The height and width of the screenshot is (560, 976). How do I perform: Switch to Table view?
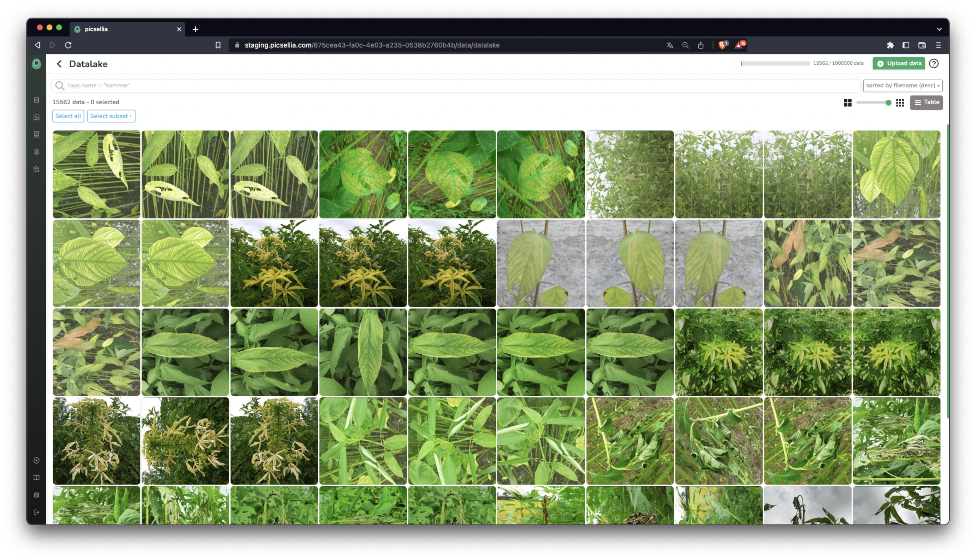point(926,102)
